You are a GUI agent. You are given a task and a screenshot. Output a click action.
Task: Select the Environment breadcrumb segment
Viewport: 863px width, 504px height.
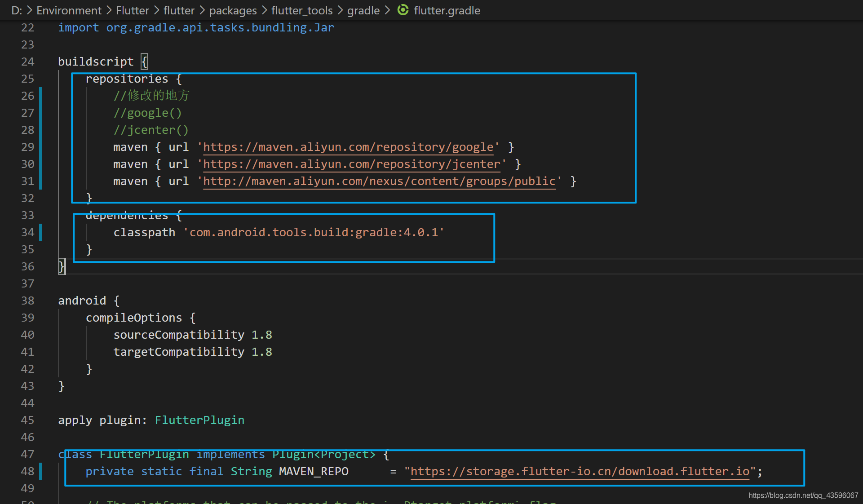tap(69, 10)
